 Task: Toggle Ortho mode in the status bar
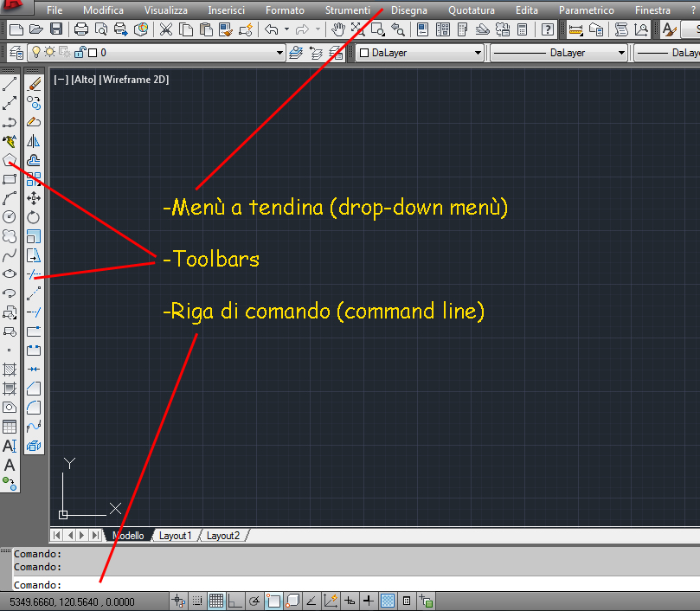[x=234, y=600]
